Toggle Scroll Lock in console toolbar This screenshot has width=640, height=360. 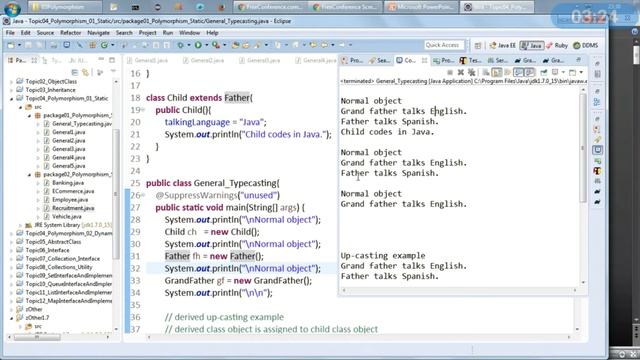click(497, 72)
